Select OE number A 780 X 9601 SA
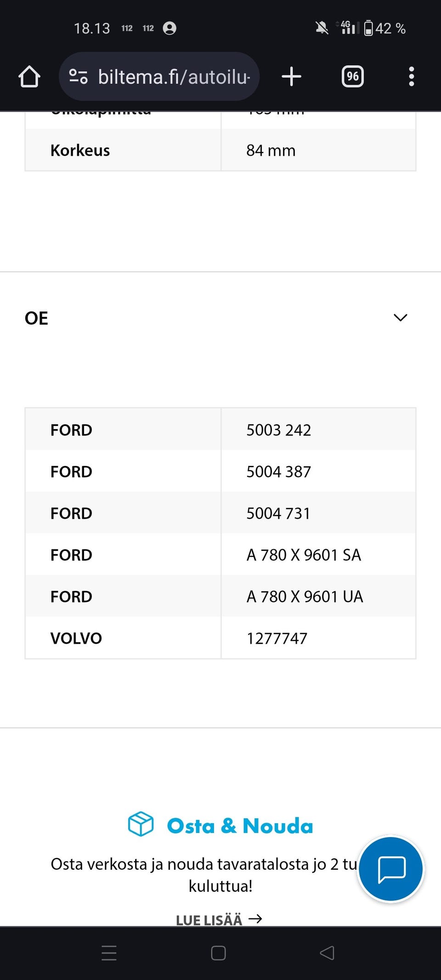 (x=303, y=555)
